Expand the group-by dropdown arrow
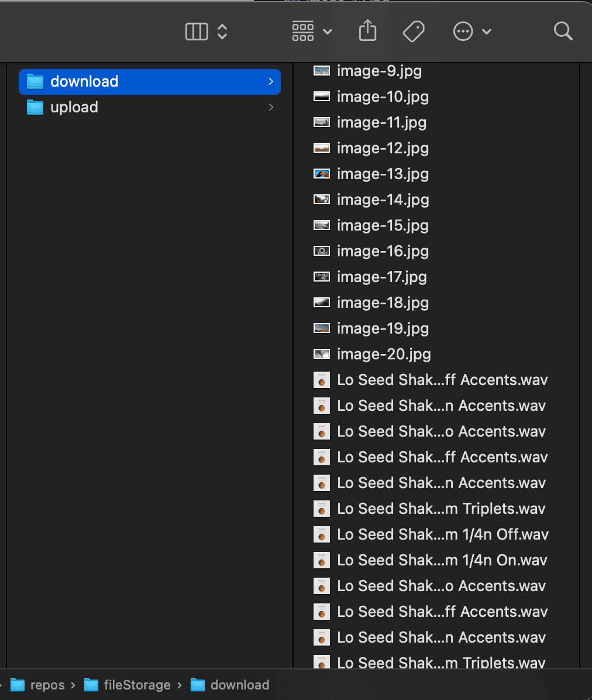 328,32
